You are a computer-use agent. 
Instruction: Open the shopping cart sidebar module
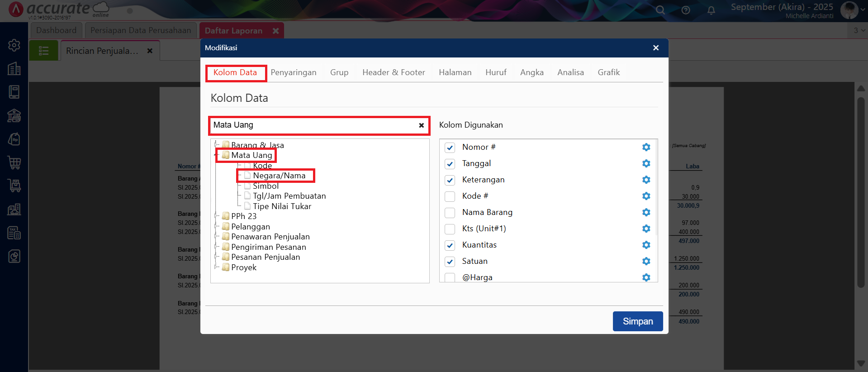pos(14,162)
